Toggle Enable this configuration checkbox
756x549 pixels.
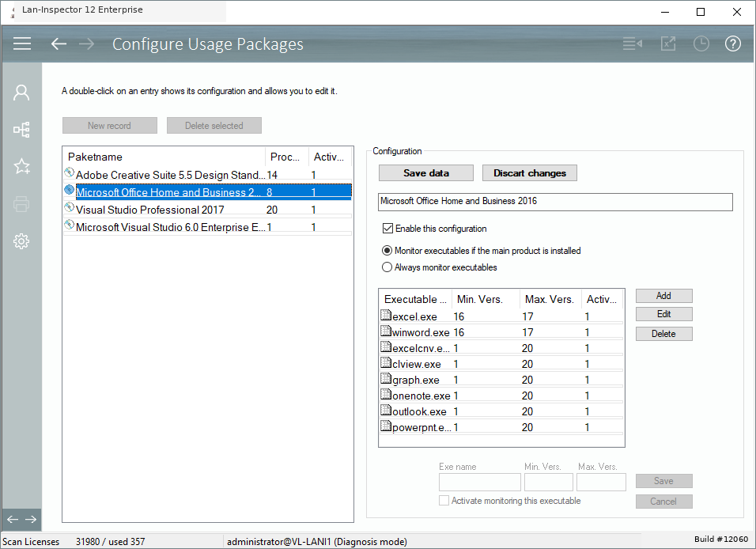click(387, 228)
